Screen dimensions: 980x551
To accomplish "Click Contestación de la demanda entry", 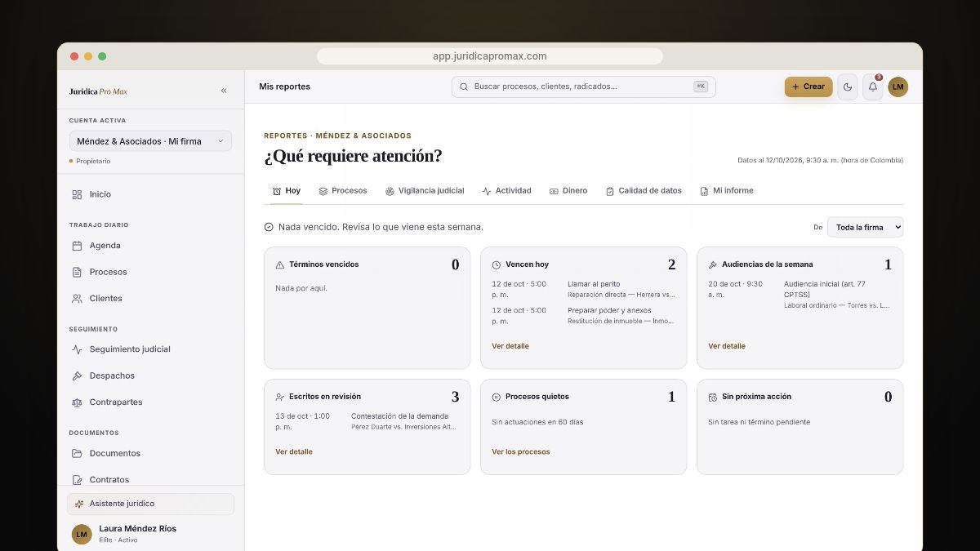I will point(399,416).
